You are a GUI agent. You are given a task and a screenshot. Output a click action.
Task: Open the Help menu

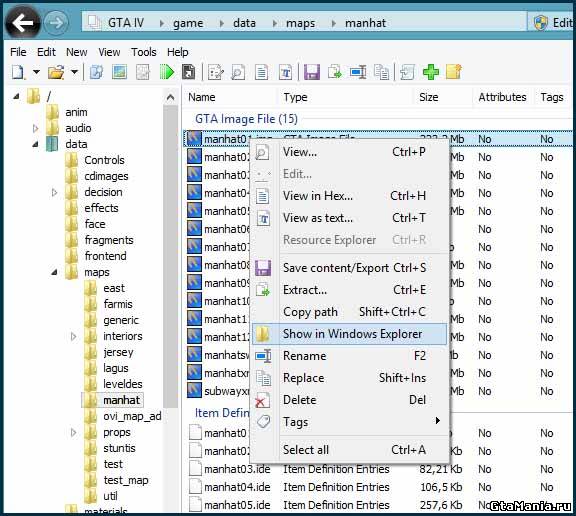point(177,52)
